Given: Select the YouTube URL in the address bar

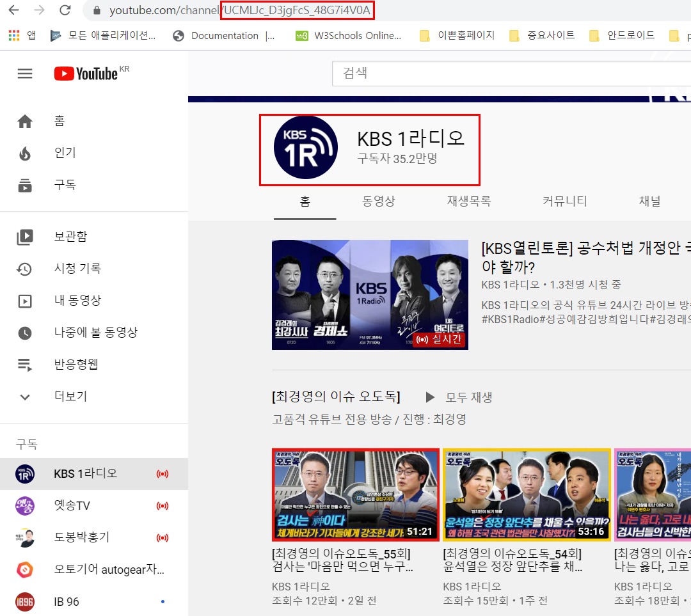Looking at the screenshot, I should [x=240, y=10].
